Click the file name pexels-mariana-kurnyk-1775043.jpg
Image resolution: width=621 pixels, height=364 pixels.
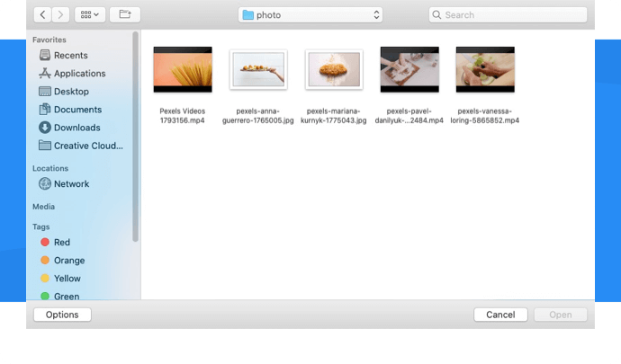tap(334, 116)
